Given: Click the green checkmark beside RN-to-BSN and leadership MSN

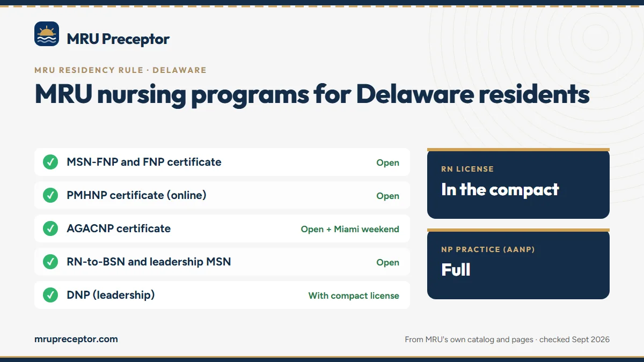Looking at the screenshot, I should [50, 262].
